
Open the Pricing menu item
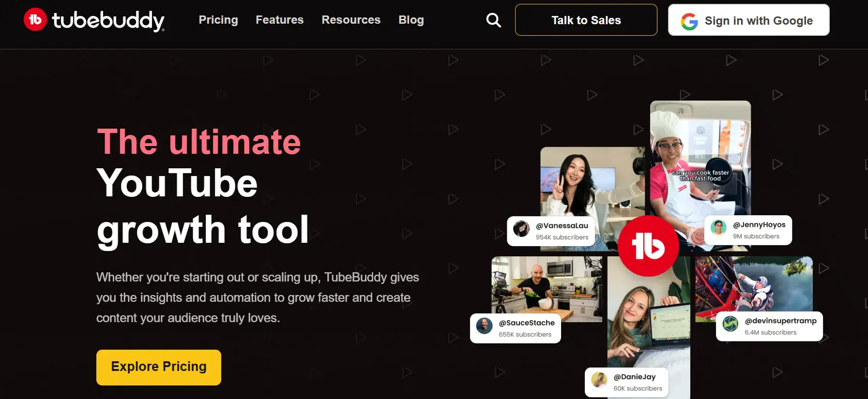pyautogui.click(x=218, y=20)
